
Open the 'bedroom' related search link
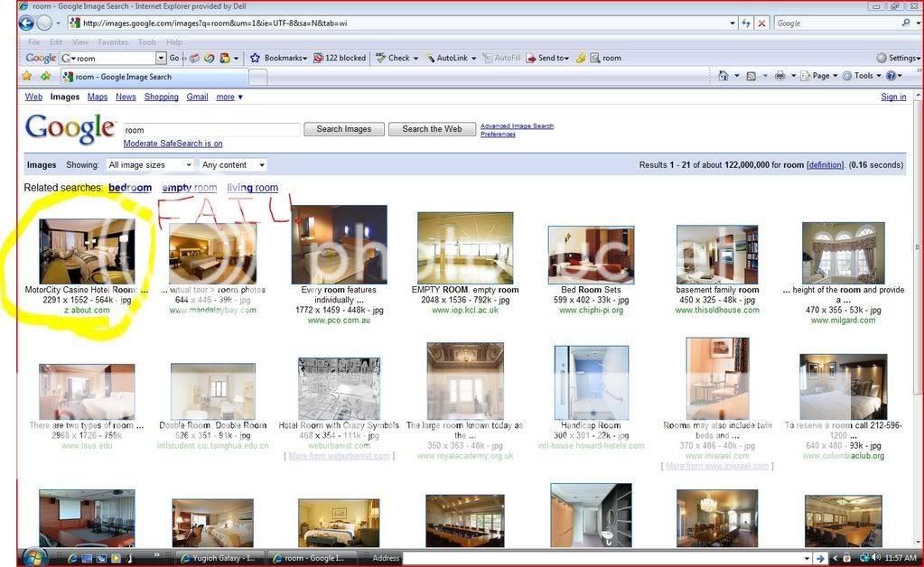click(130, 188)
